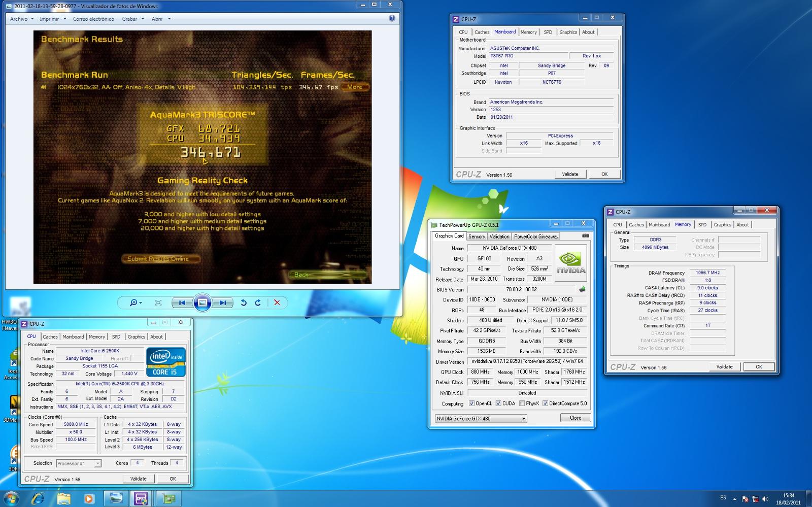
Task: Open PowerColor Giveaway tab in GPU-Z
Action: 536,236
